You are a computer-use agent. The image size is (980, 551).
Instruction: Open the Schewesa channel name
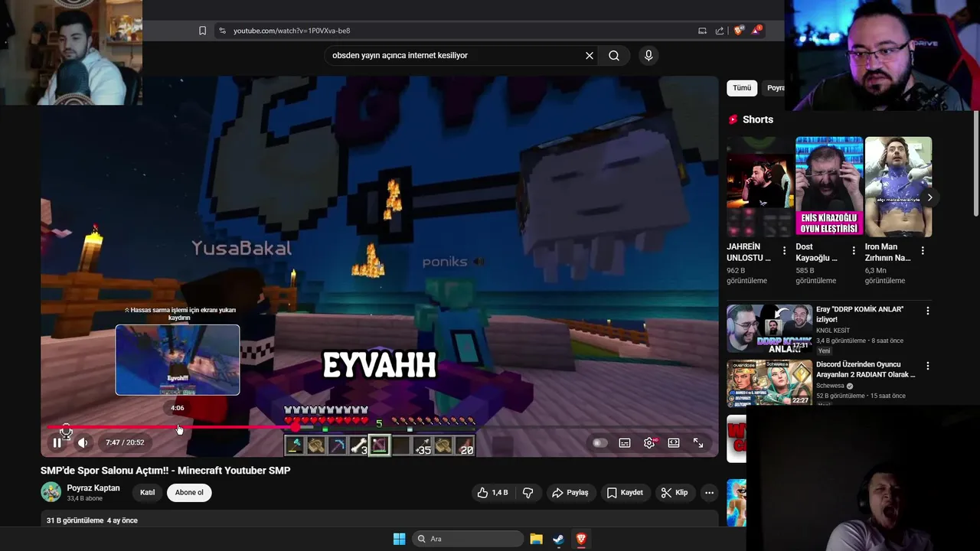[x=830, y=386]
